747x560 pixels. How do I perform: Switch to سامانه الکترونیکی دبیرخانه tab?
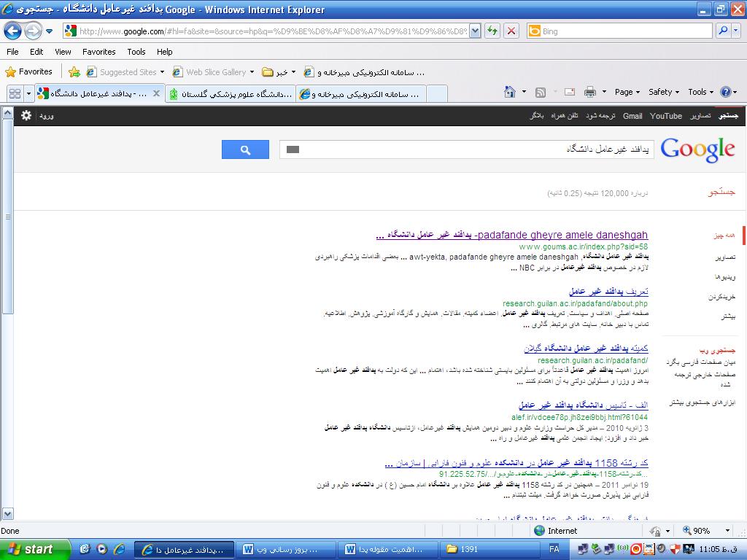tap(360, 94)
